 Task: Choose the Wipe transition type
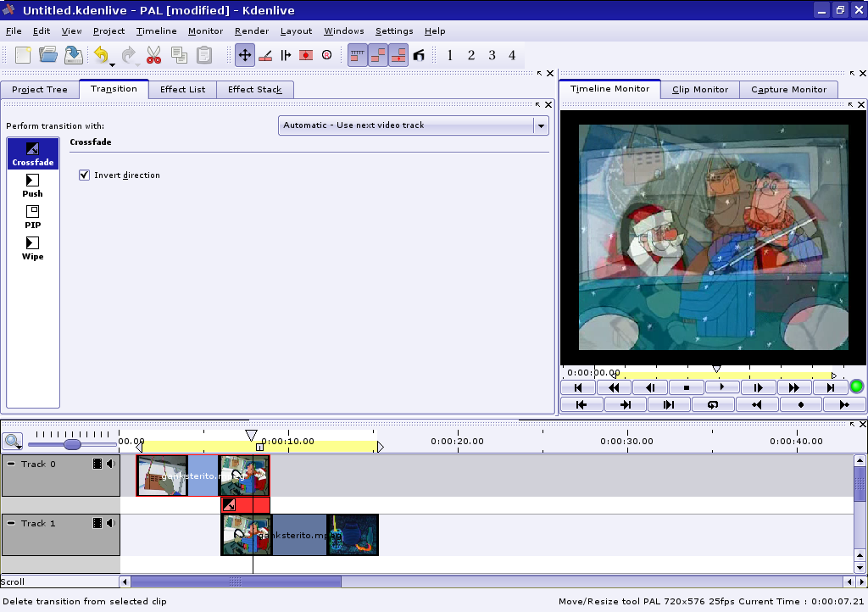pos(32,248)
